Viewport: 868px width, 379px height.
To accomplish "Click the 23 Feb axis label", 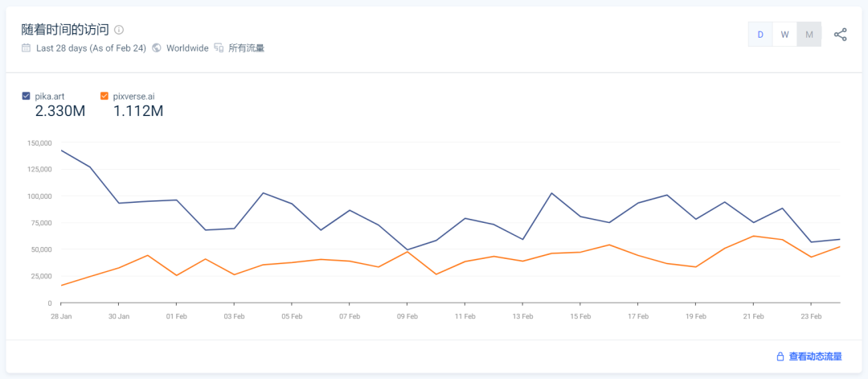I will pos(810,316).
